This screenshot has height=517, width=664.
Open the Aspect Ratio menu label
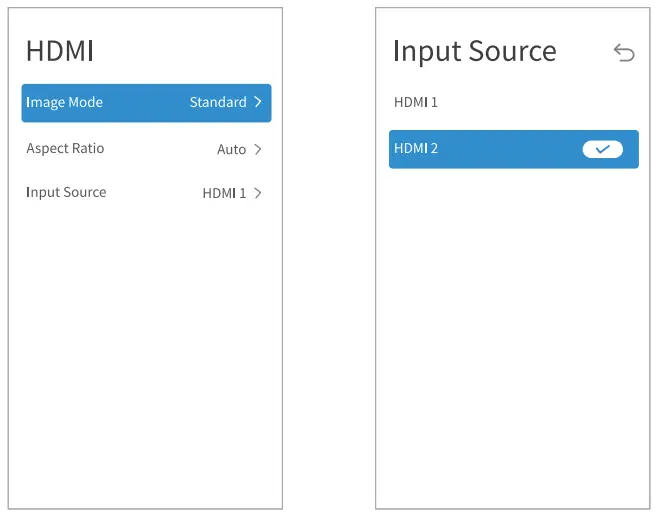pos(65,148)
